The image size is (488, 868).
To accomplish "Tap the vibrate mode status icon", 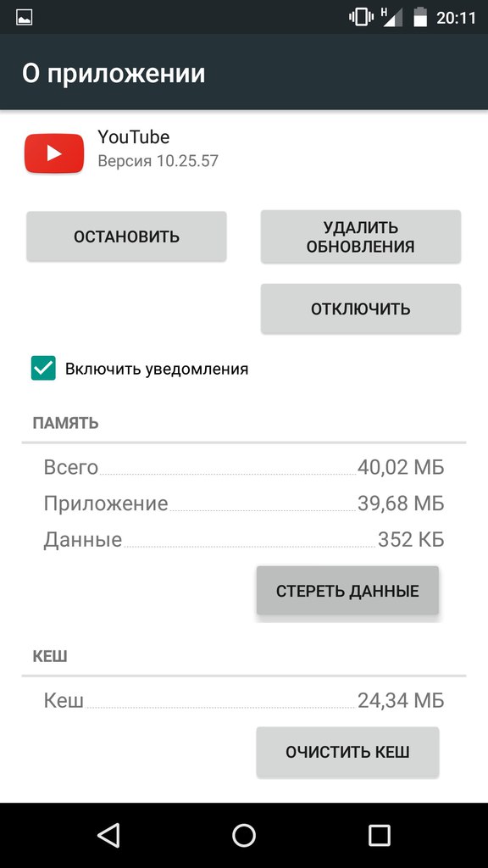I will 361,17.
